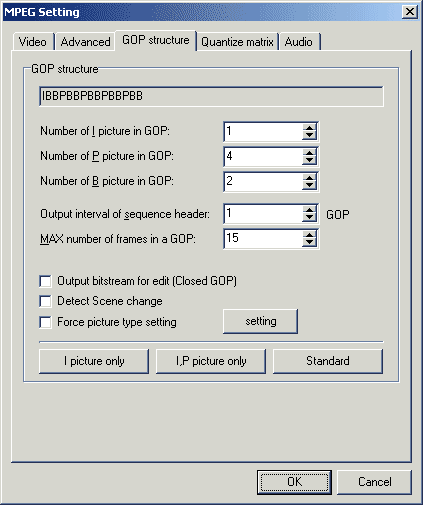Increase the number of B pictures in GOP
The image size is (423, 505).
[x=310, y=178]
